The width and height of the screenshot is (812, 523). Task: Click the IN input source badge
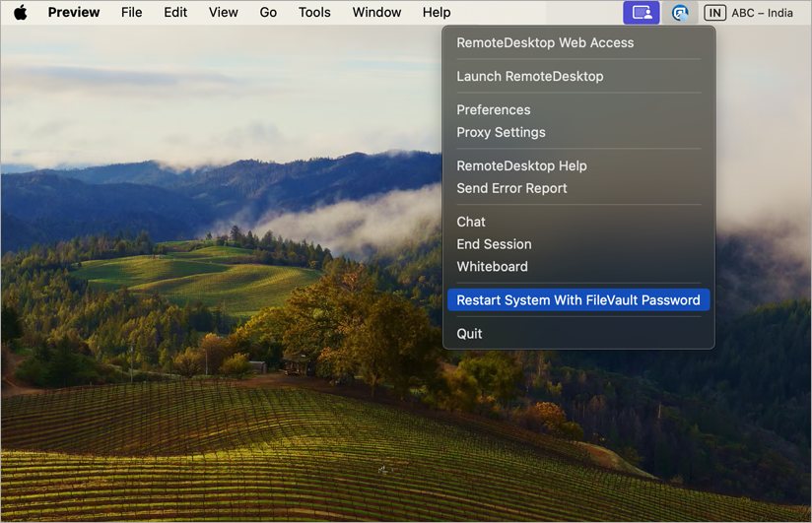[x=714, y=13]
